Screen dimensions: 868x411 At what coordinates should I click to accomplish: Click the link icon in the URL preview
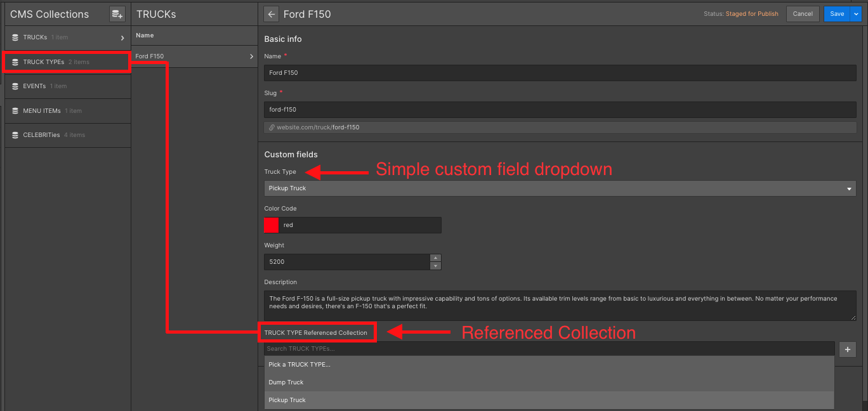tap(272, 127)
